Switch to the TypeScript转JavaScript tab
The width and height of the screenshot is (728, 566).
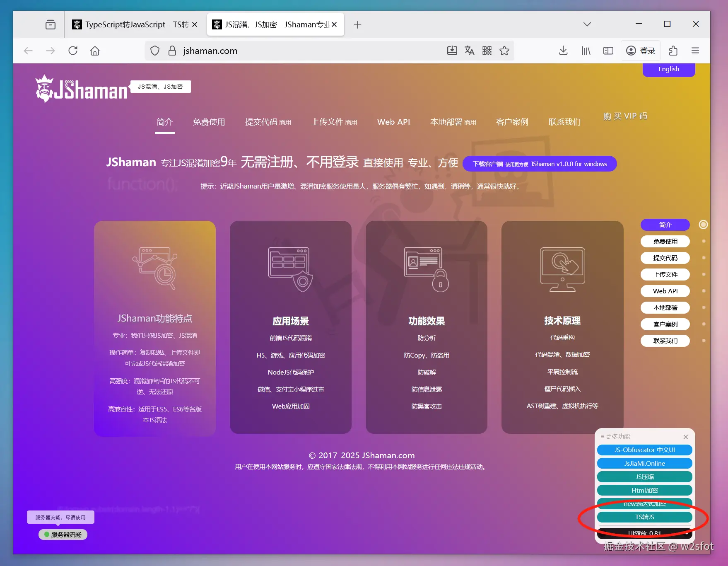pos(135,25)
